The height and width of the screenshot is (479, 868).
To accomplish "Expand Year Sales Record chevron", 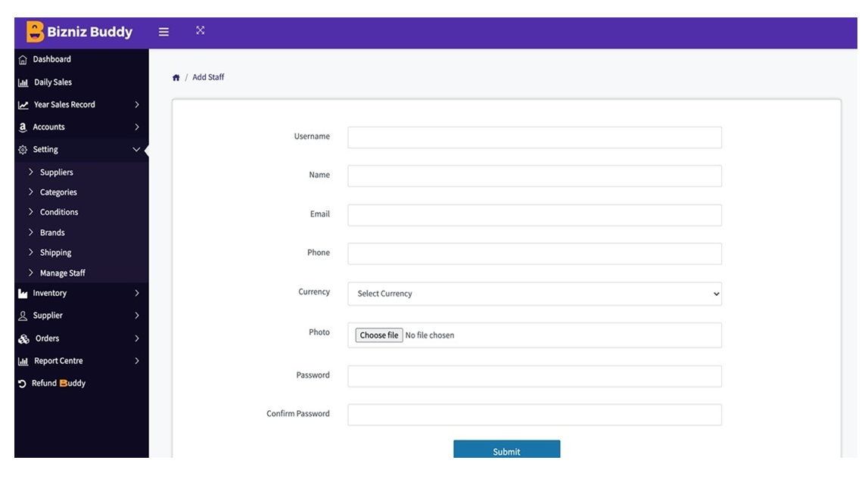I will [137, 104].
